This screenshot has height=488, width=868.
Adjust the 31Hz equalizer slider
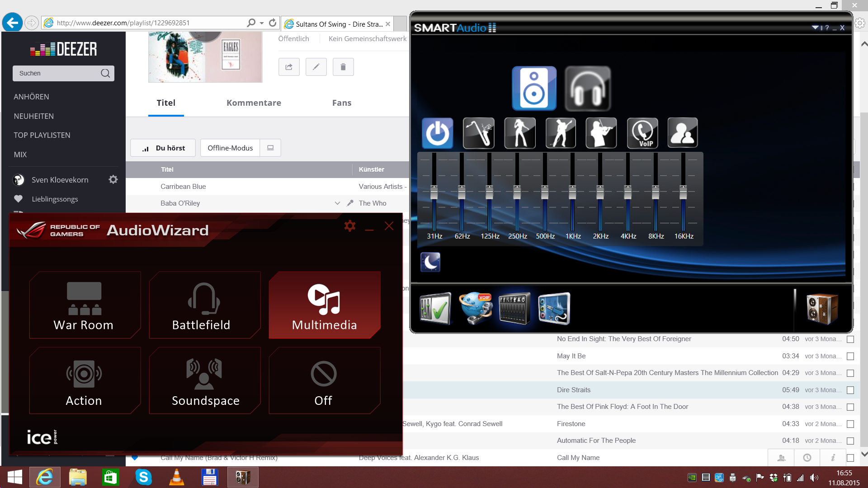pyautogui.click(x=434, y=192)
